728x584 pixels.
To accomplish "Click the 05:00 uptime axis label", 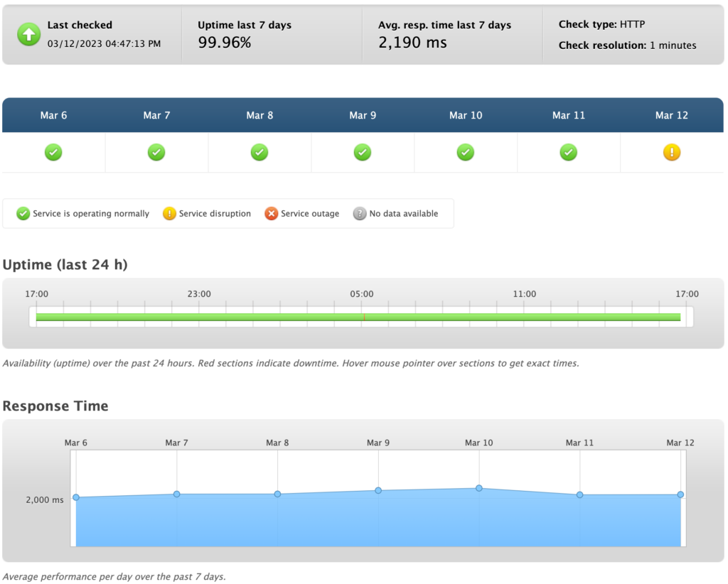I will pos(362,293).
